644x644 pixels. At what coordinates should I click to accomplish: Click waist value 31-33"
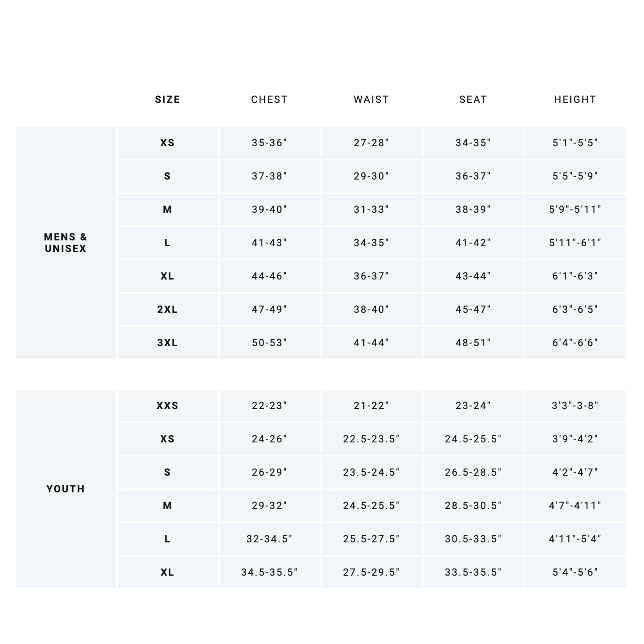pyautogui.click(x=371, y=209)
